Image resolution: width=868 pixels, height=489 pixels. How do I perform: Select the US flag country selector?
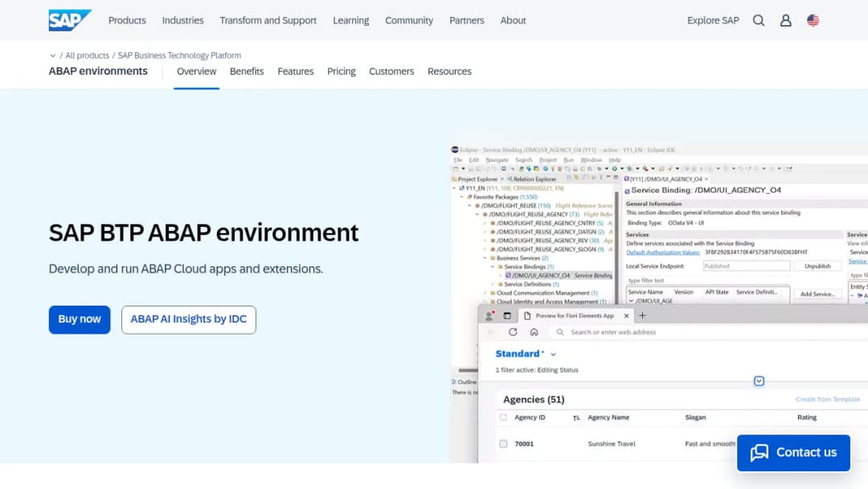pyautogui.click(x=813, y=20)
